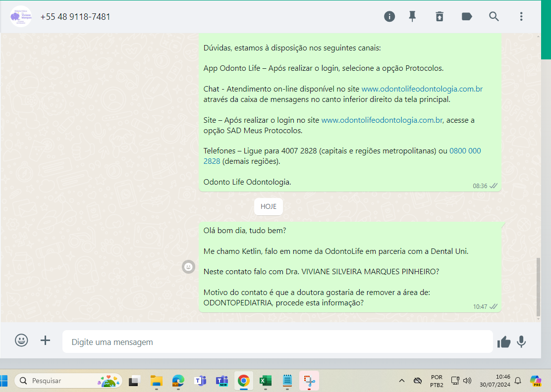The image size is (551, 392).
Task: Select the text 'Odonto Life Odontologia.'
Action: click(x=247, y=182)
